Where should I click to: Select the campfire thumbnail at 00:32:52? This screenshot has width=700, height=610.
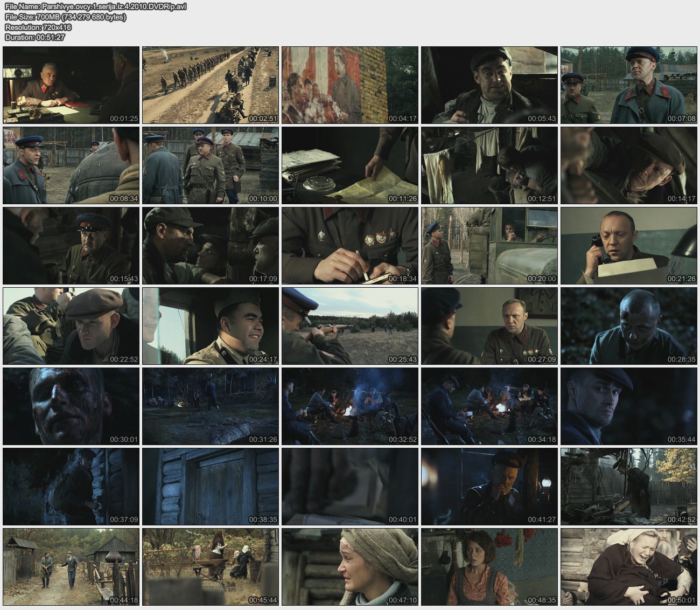[350, 406]
